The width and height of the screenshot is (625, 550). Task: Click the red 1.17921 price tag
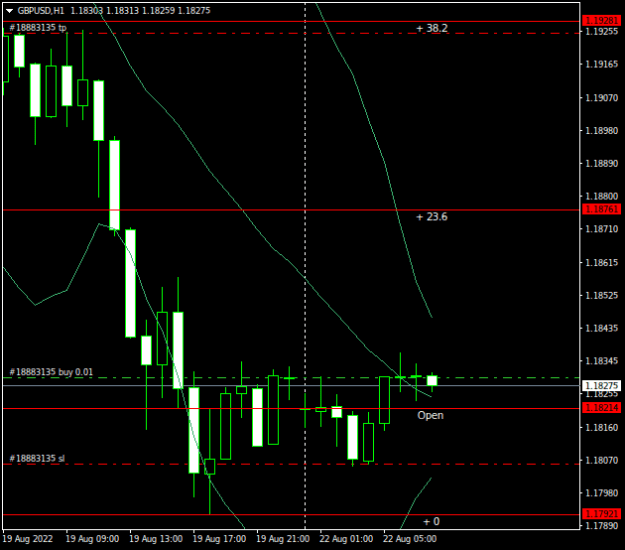[601, 513]
